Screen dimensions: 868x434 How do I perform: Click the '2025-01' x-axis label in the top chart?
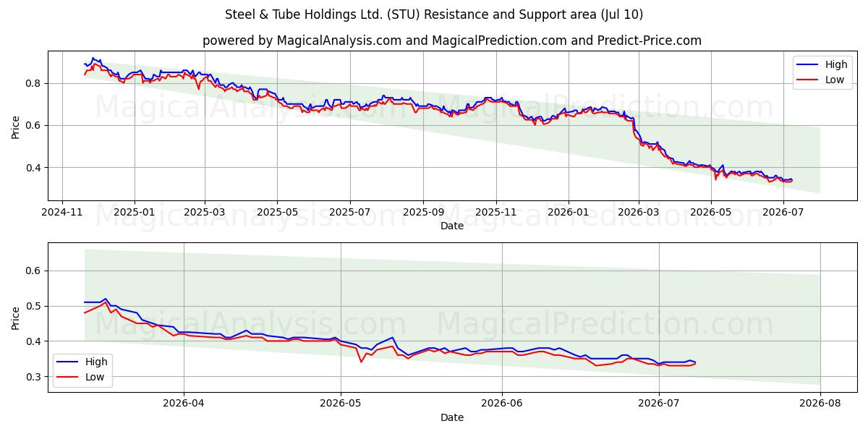pos(135,213)
